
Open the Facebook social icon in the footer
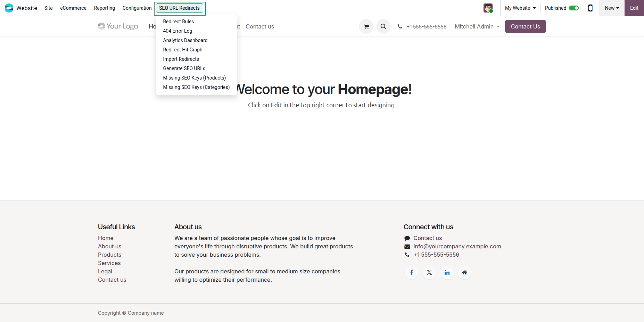pos(412,272)
